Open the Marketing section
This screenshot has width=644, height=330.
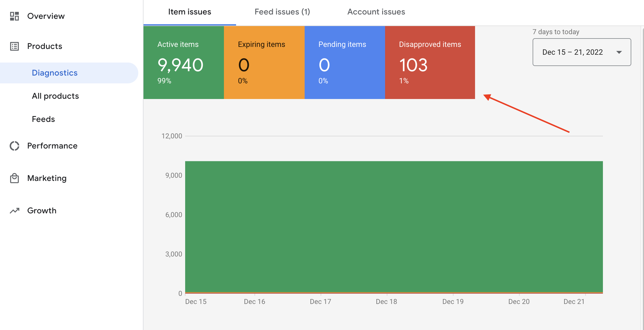[47, 178]
